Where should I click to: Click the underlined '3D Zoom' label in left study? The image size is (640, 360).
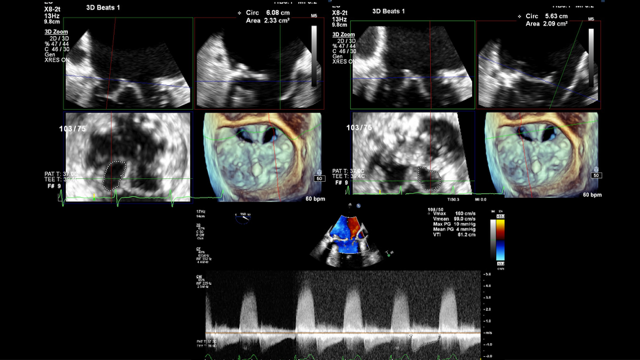pyautogui.click(x=56, y=32)
